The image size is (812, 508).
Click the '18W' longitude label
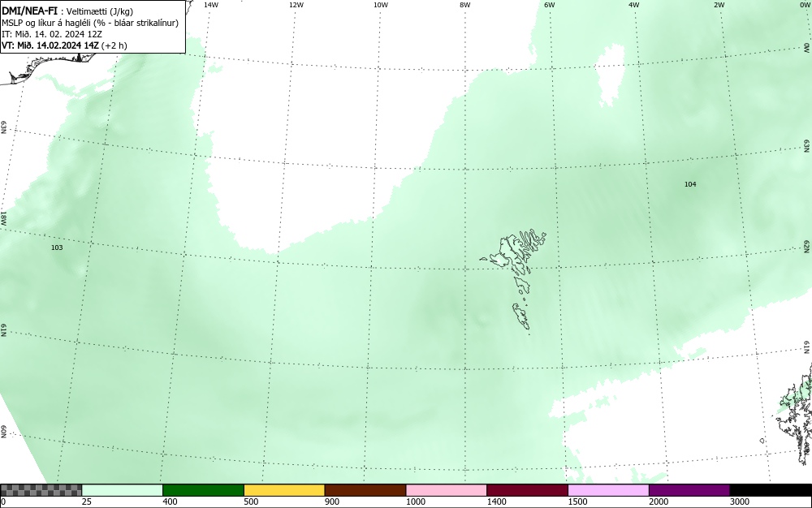pos(3,217)
